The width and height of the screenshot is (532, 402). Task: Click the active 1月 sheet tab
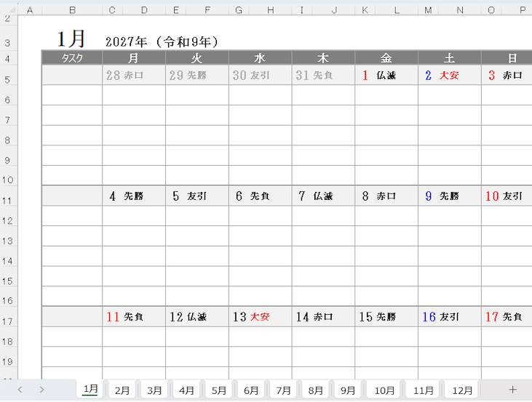(90, 389)
